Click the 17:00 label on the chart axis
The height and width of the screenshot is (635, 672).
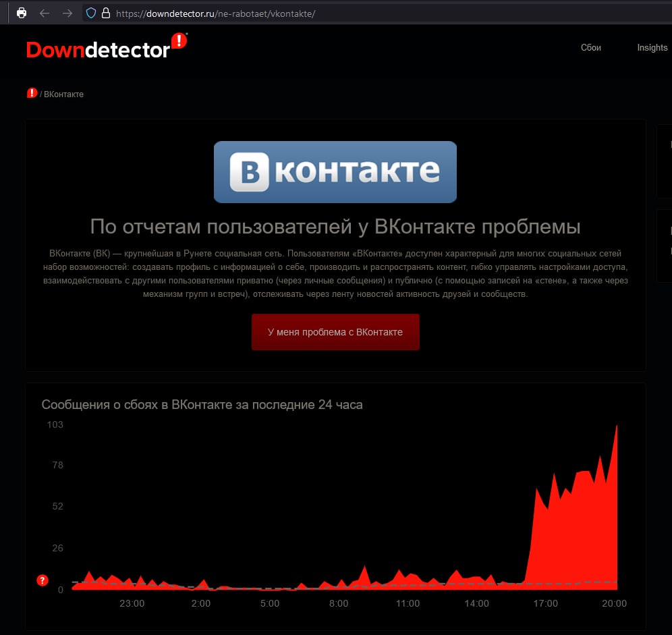click(545, 603)
